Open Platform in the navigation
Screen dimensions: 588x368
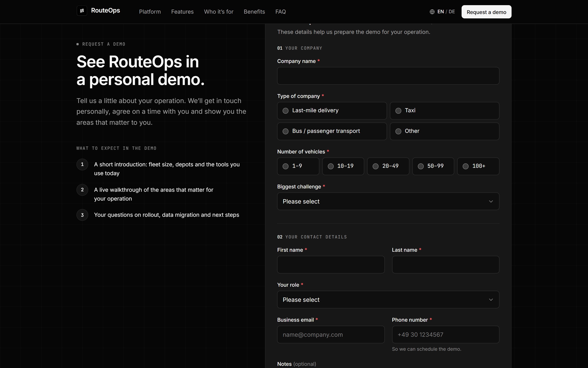click(150, 12)
